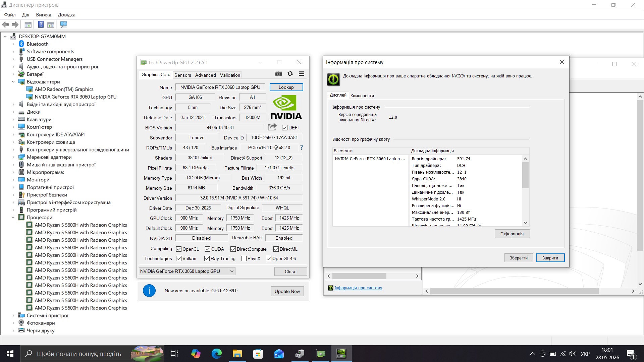Click the Інформація button
This screenshot has height=362, width=644.
click(512, 234)
